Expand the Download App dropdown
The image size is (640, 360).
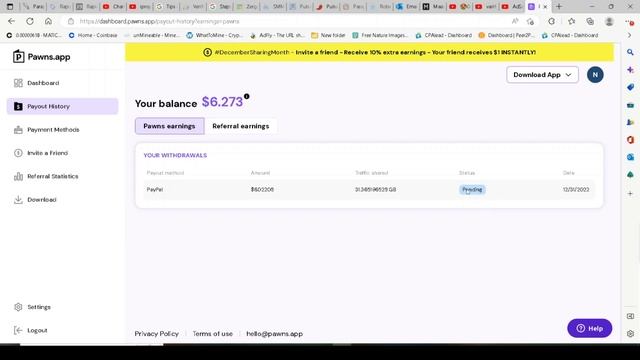point(542,75)
